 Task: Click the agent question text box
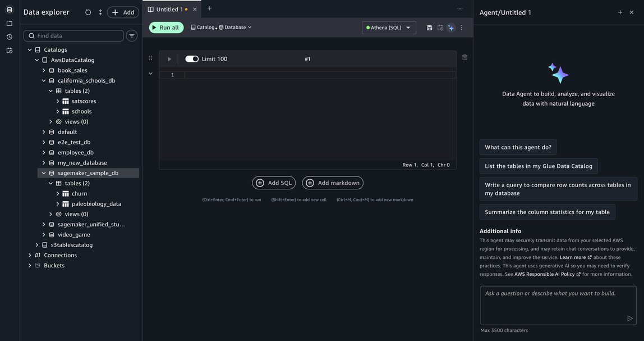click(558, 306)
